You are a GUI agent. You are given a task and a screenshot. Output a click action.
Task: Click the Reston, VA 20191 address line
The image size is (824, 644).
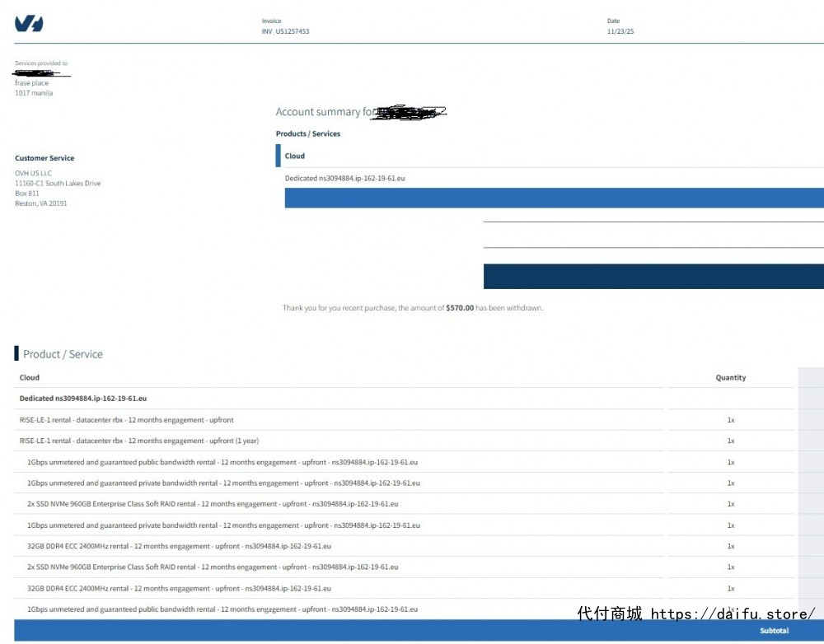[41, 203]
